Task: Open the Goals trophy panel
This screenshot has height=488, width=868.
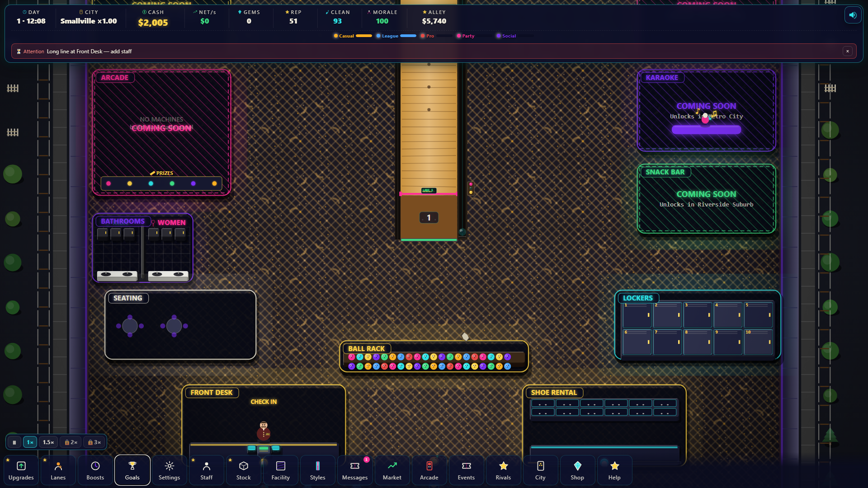Action: pyautogui.click(x=132, y=470)
